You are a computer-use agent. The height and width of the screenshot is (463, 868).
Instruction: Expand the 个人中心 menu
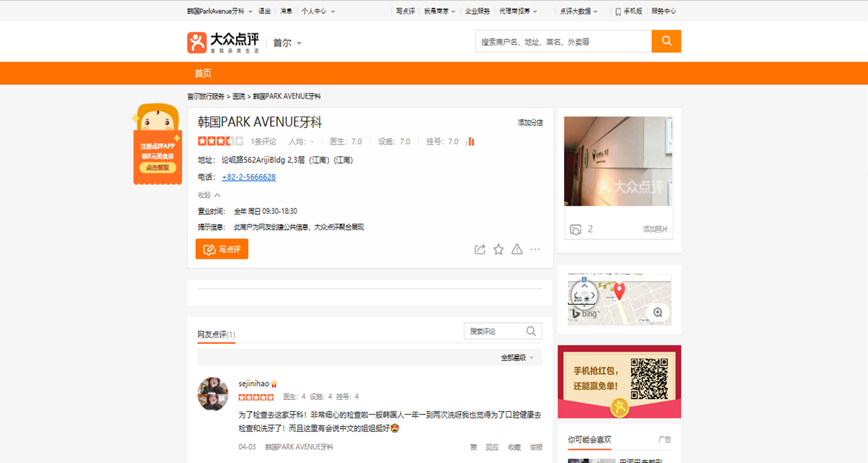point(318,11)
